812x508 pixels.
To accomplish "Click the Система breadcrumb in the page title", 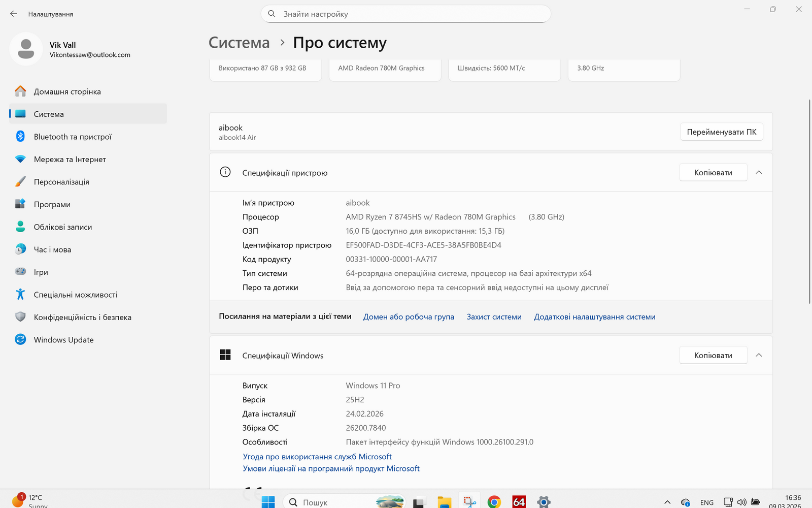I will tap(239, 43).
